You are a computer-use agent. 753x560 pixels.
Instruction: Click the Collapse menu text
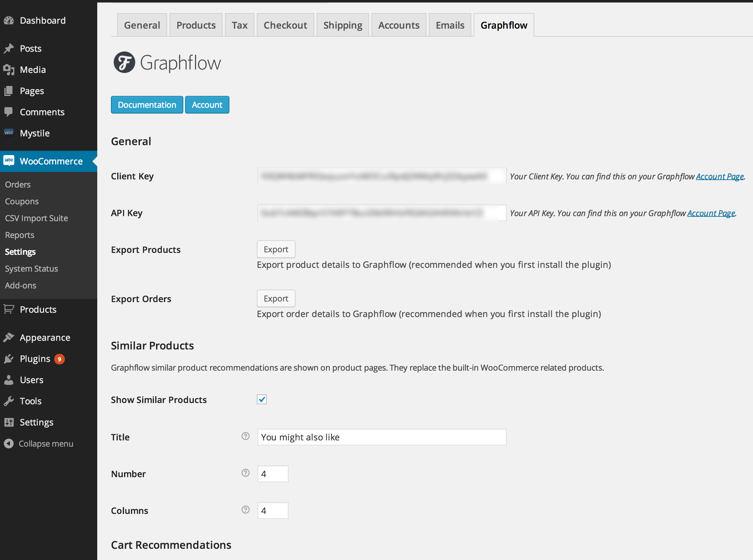[46, 444]
